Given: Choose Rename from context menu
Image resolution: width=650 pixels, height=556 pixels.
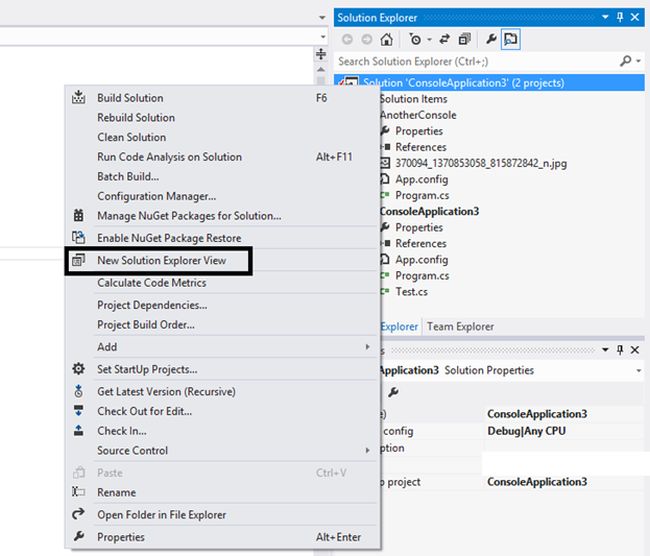Looking at the screenshot, I should 223,493.
